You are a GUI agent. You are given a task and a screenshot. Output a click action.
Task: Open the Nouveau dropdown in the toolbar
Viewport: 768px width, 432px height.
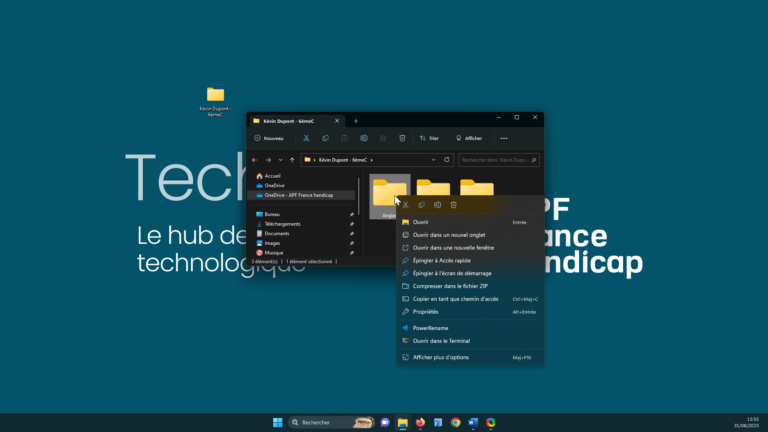[269, 138]
